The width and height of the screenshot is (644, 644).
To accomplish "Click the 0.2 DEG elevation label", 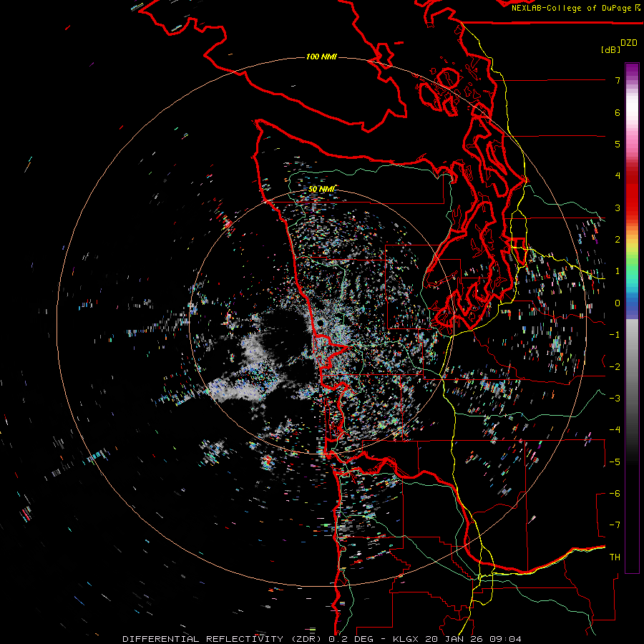I will [351, 639].
